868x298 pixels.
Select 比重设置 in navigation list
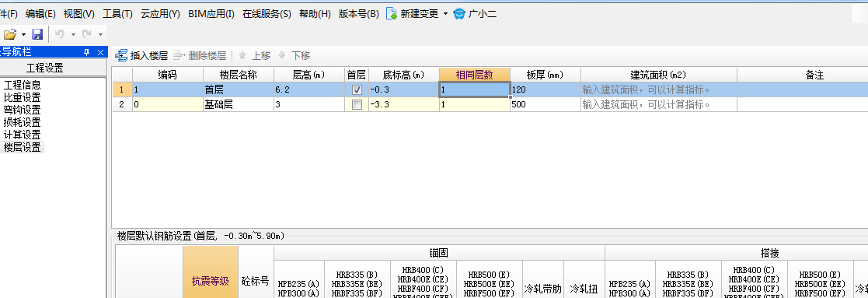coord(22,98)
